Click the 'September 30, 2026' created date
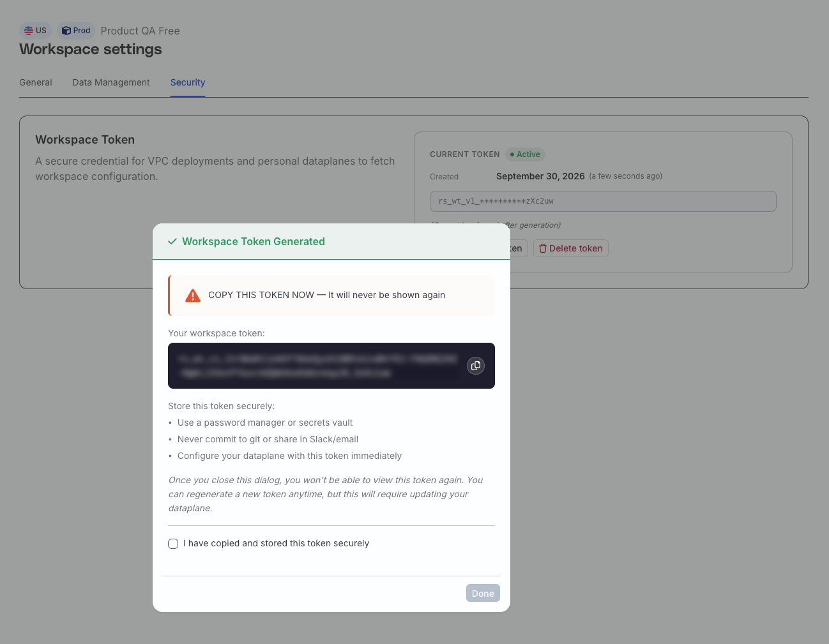Viewport: 829px width, 644px height. pos(540,176)
